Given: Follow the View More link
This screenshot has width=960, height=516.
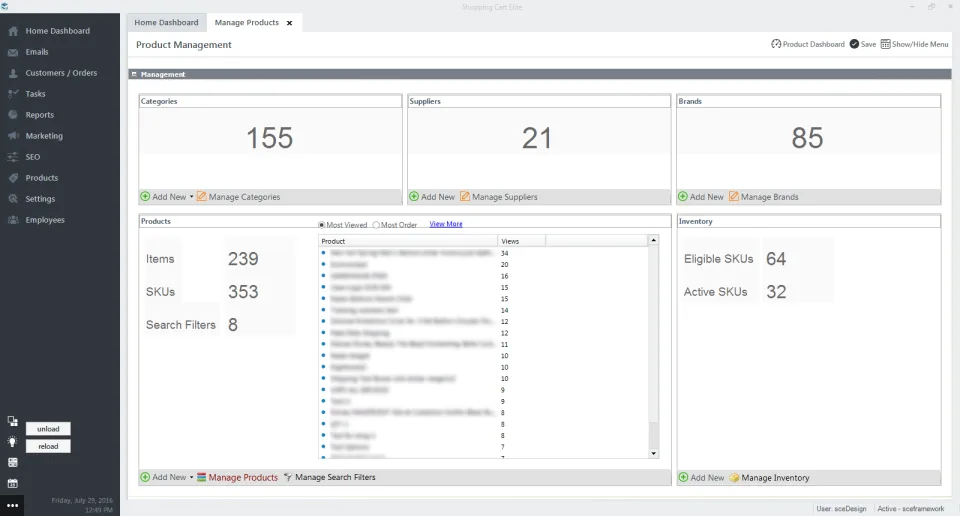Looking at the screenshot, I should (446, 224).
